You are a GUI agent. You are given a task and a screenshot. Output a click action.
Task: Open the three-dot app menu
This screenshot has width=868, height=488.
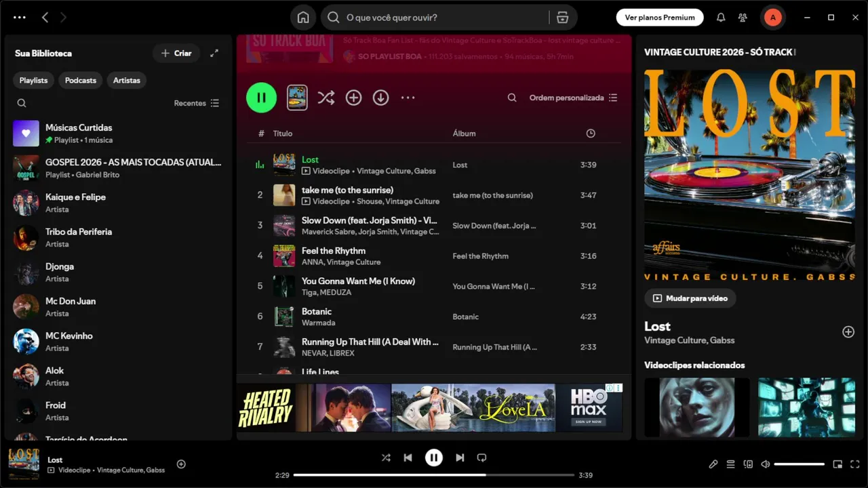(20, 18)
